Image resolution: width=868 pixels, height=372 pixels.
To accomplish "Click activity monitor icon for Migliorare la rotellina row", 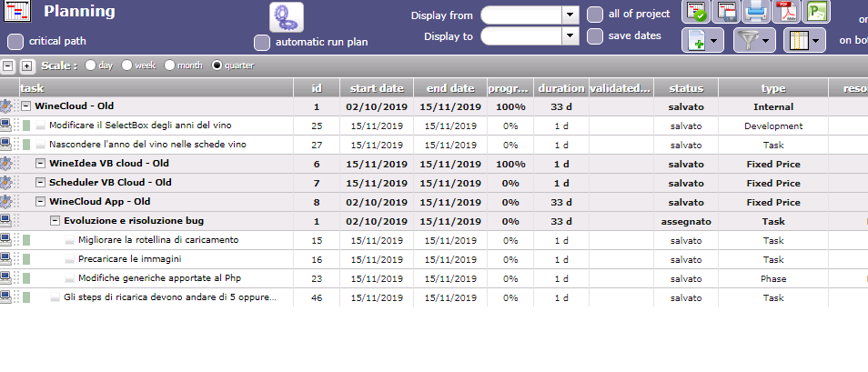I will (5, 240).
